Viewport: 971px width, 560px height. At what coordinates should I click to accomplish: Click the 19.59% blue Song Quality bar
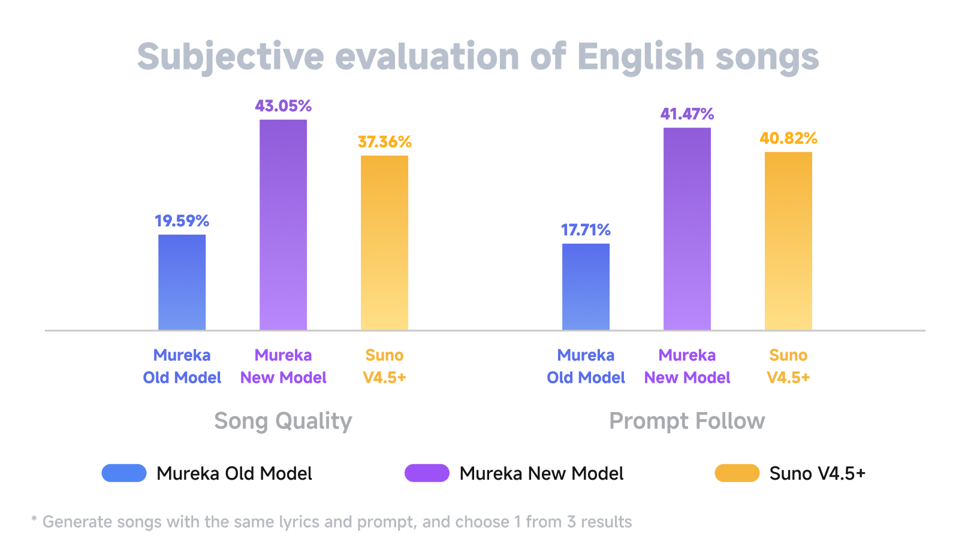182,282
